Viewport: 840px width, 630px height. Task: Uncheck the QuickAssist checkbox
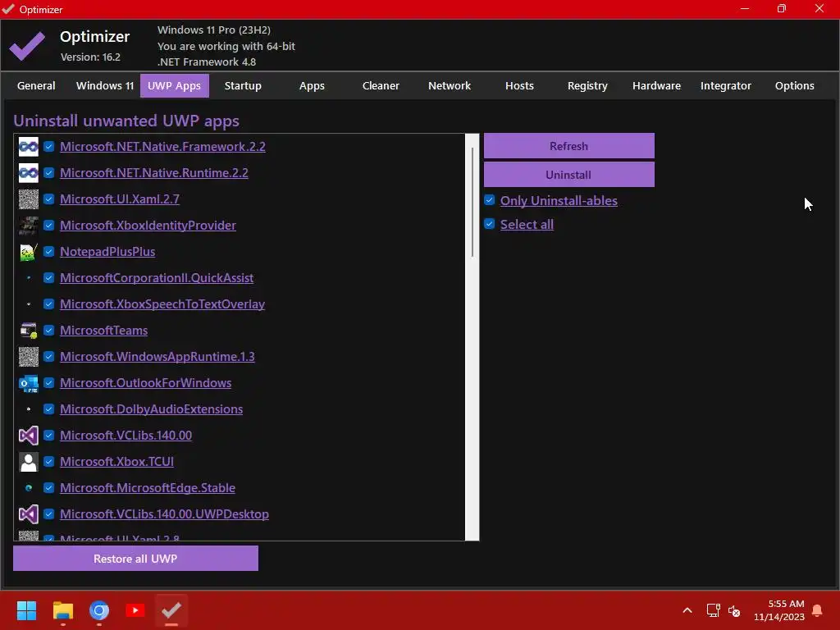(48, 277)
